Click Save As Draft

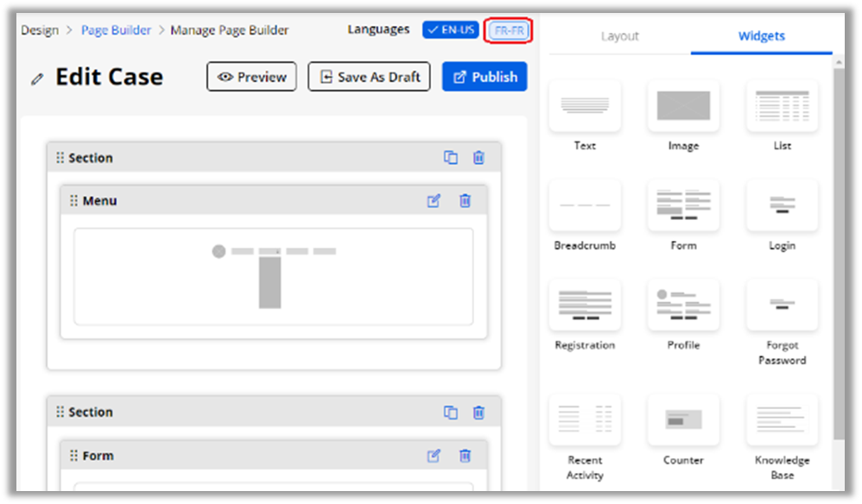[x=370, y=77]
